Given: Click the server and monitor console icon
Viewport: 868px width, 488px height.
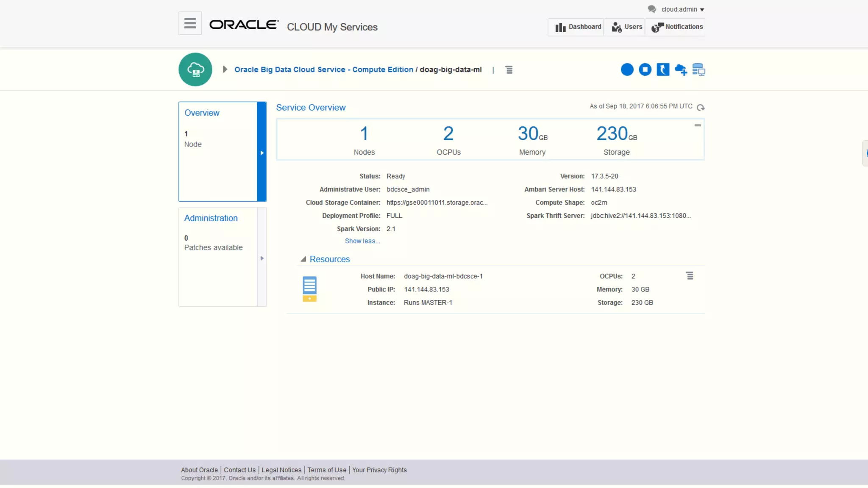Looking at the screenshot, I should [x=698, y=69].
